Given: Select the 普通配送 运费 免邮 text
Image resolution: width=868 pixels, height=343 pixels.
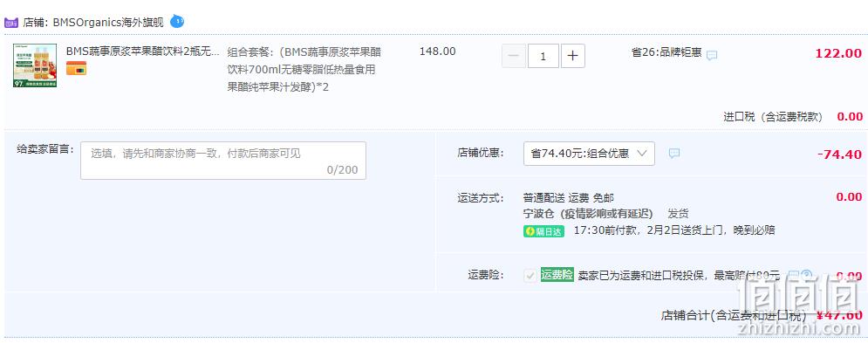Looking at the screenshot, I should tap(569, 198).
